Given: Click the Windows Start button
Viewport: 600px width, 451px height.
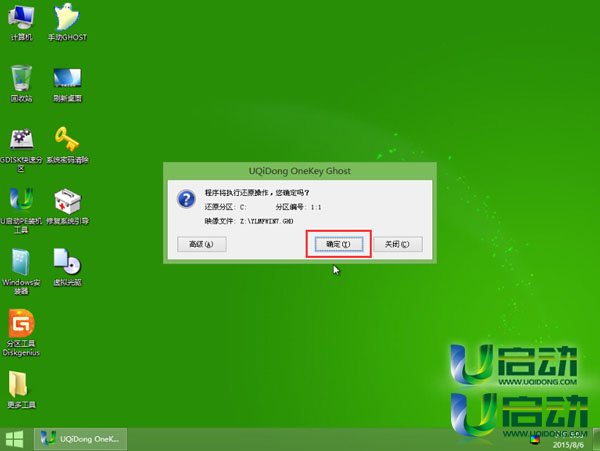Looking at the screenshot, I should point(15,439).
